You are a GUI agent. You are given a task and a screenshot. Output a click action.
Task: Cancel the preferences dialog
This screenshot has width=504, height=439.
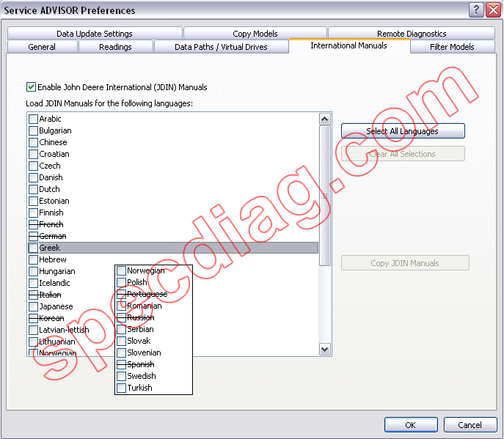pyautogui.click(x=470, y=425)
